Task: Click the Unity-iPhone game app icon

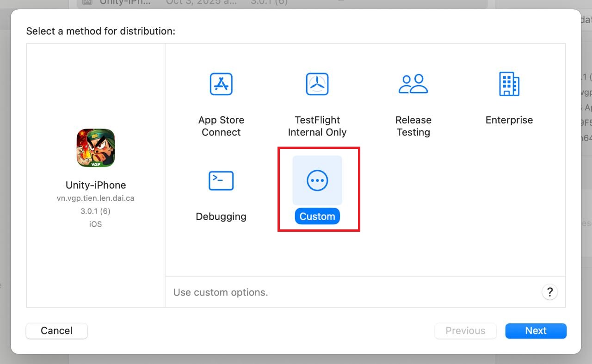Action: click(96, 148)
